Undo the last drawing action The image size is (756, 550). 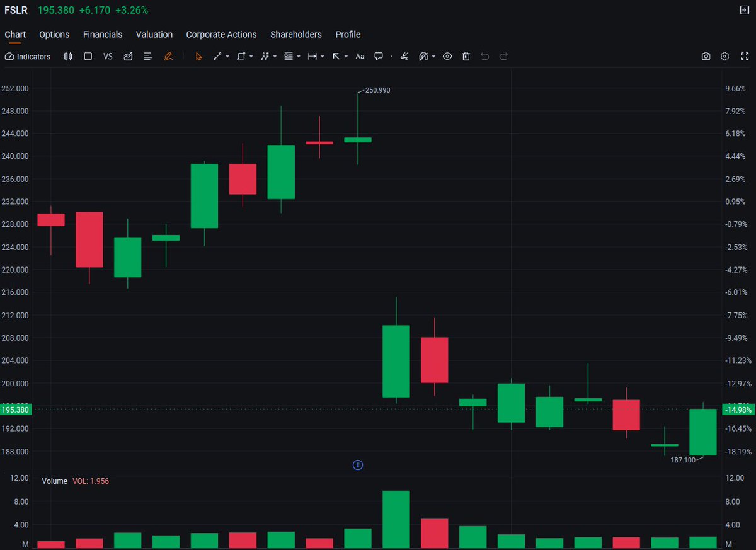(484, 56)
